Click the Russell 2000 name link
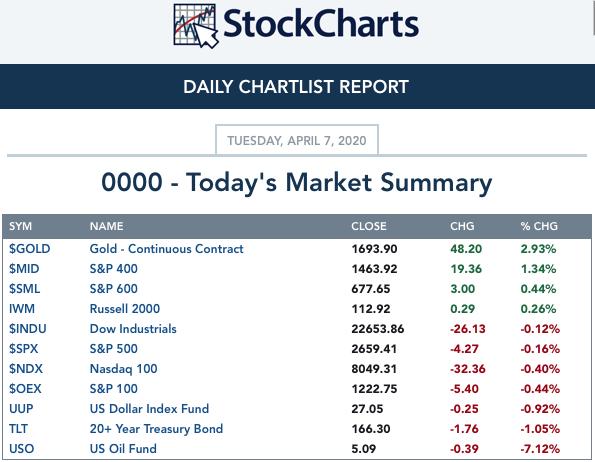This screenshot has width=595, height=462. [x=125, y=309]
